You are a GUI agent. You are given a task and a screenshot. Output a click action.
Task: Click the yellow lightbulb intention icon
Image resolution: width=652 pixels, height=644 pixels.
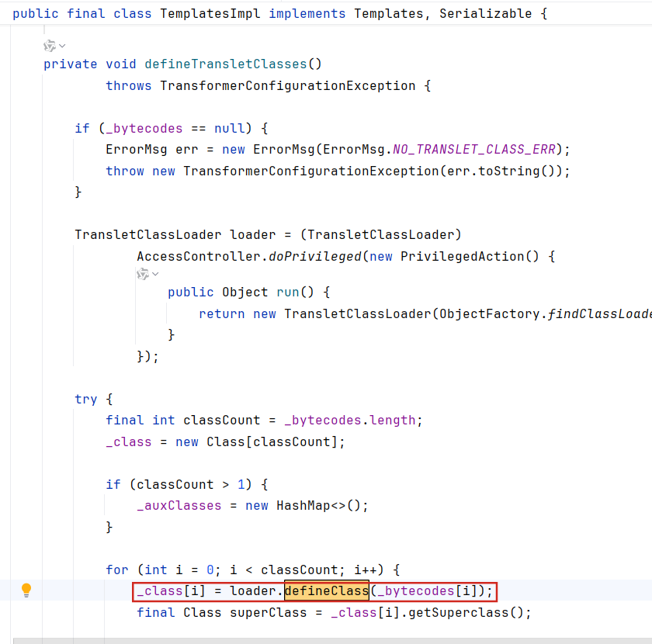coord(26,590)
